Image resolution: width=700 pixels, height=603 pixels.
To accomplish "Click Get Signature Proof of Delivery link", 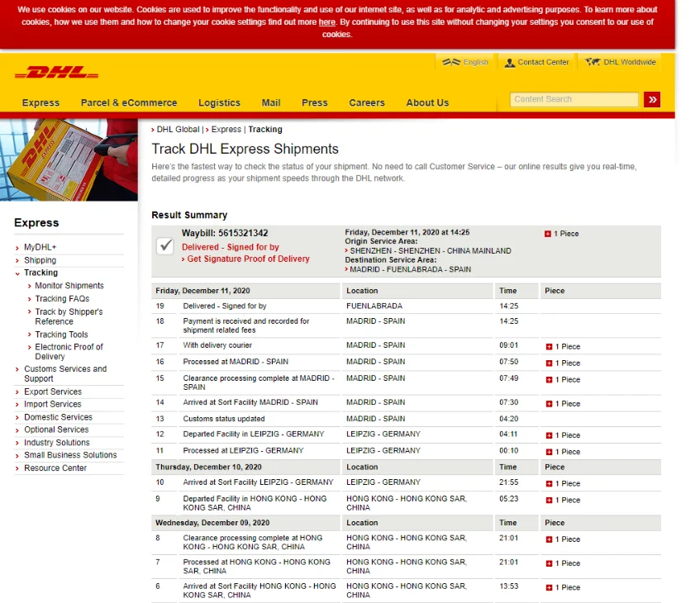I will coord(248,259).
